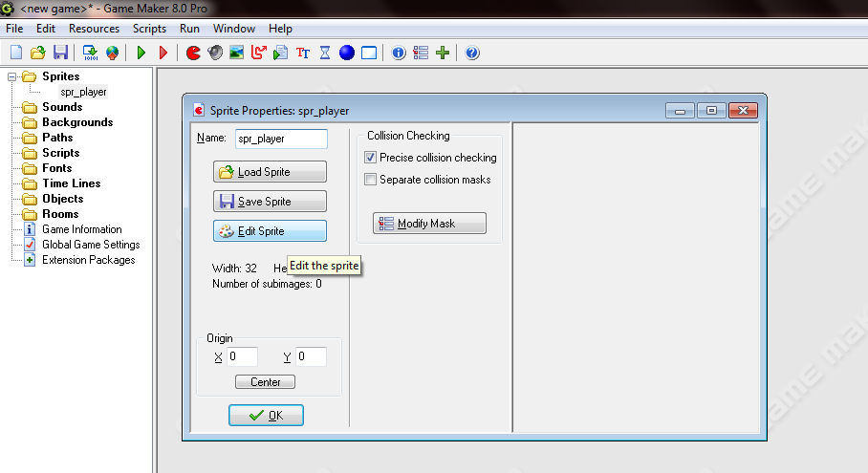868x473 pixels.
Task: Confirm sprite properties with OK
Action: tap(267, 415)
